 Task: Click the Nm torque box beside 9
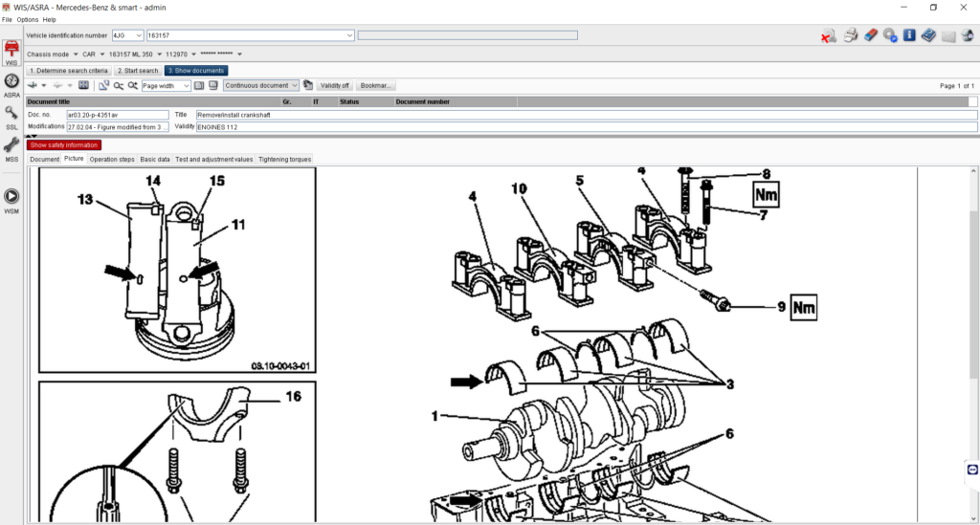[x=804, y=307]
